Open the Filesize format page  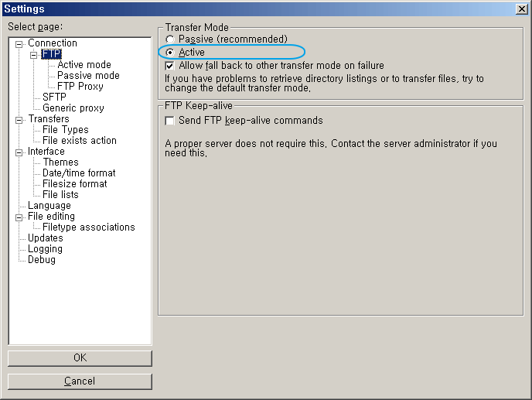(75, 184)
